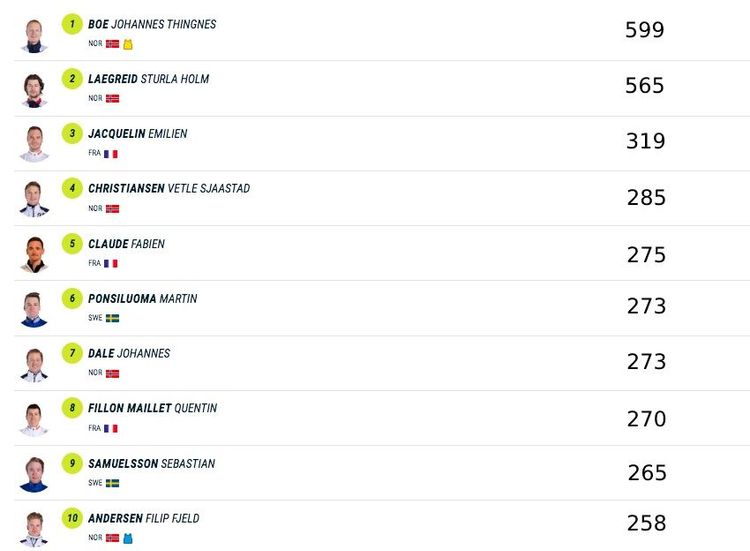
Task: Click Johannes Thingnes Boe's athlete photo
Action: click(34, 35)
